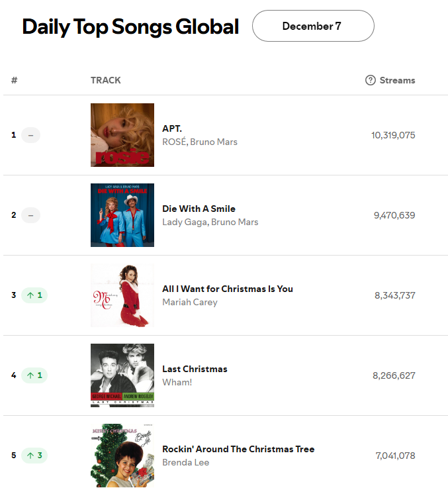Click the Brenda Lee artist name
The height and width of the screenshot is (488, 448).
pos(186,462)
